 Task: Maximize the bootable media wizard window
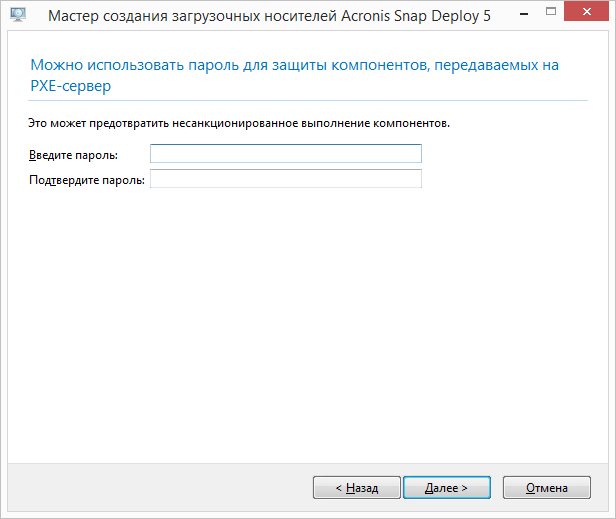coord(551,12)
